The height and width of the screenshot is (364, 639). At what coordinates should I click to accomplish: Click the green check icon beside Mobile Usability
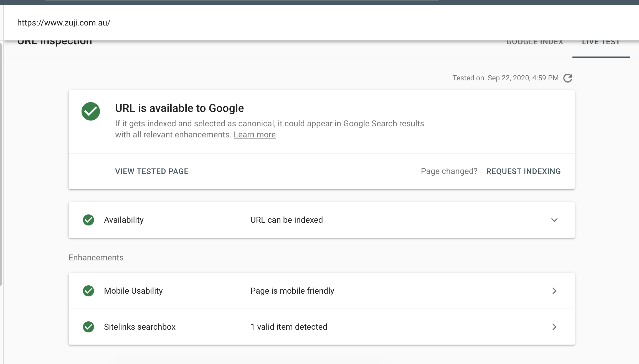tap(88, 291)
